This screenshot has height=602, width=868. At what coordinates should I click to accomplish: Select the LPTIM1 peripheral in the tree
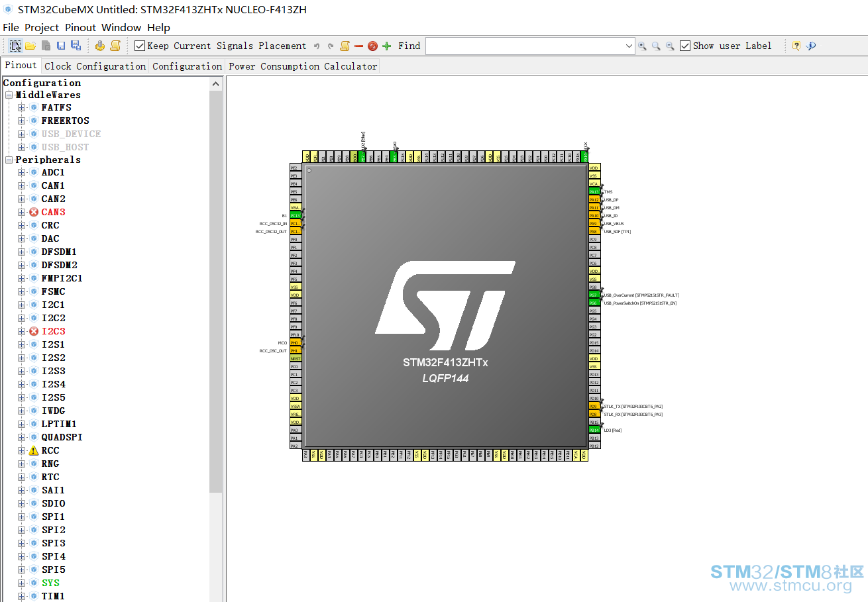(59, 424)
